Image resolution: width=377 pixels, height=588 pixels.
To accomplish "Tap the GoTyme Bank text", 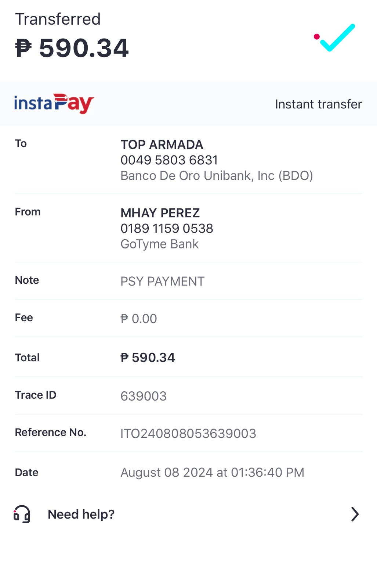I will point(159,244).
